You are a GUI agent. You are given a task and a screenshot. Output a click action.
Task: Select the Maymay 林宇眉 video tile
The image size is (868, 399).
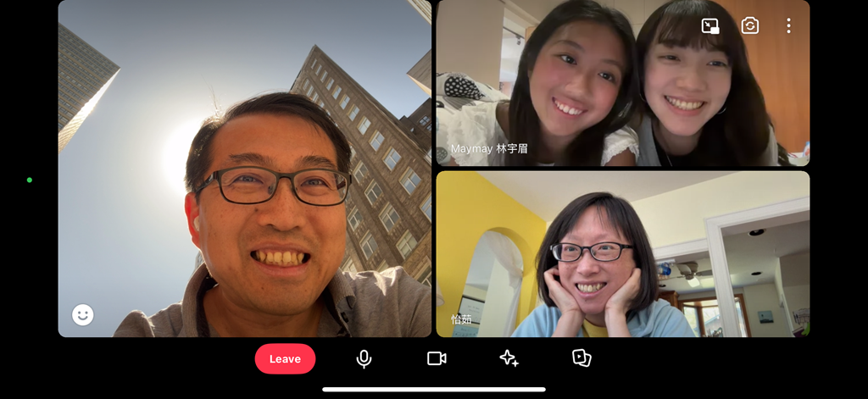(x=623, y=83)
